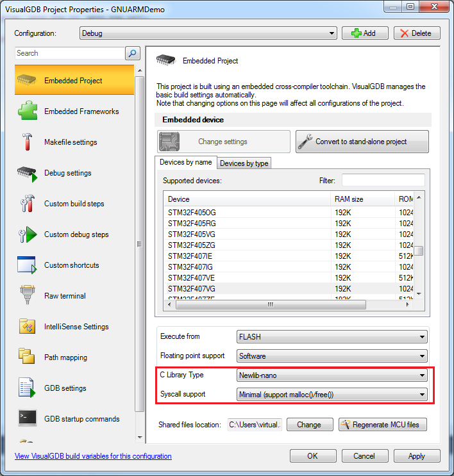Open GDB startup commands console icon

[28, 418]
